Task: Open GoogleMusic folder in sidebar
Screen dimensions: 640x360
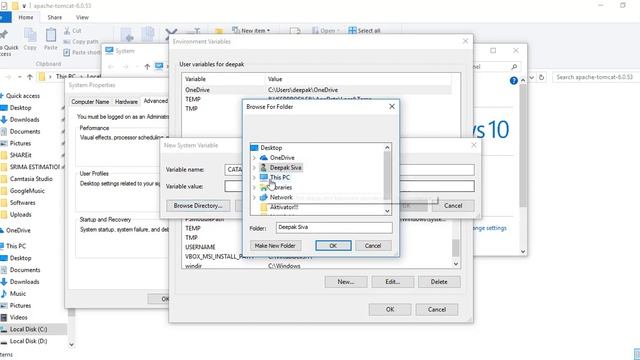Action: coord(27,191)
